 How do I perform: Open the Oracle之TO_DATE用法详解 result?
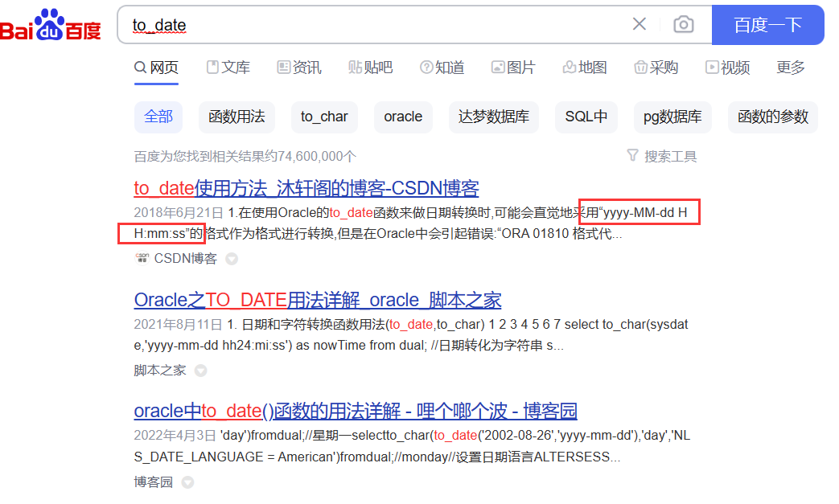coord(317,300)
